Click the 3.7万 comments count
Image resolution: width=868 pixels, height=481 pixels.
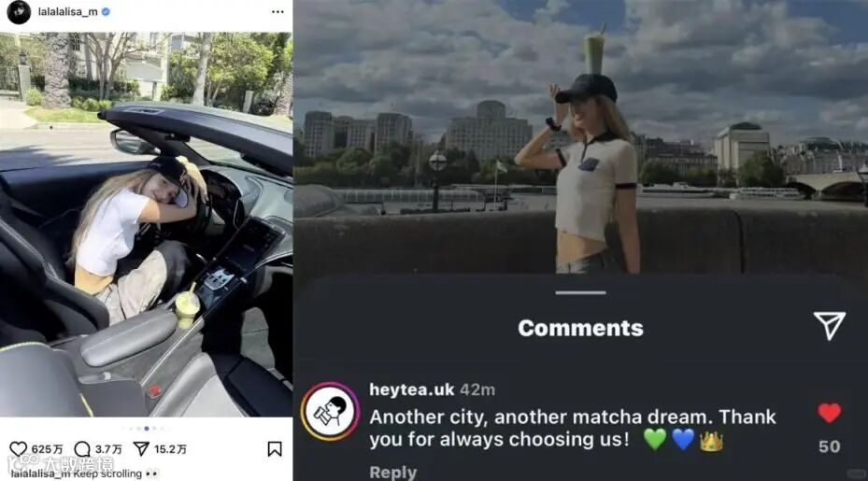click(108, 449)
